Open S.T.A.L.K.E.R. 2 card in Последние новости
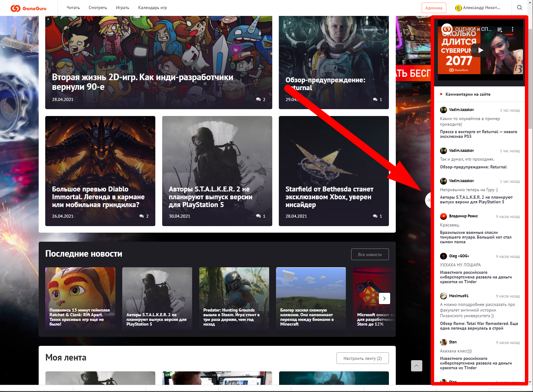Viewport: 533px width, 392px height. pos(157,298)
